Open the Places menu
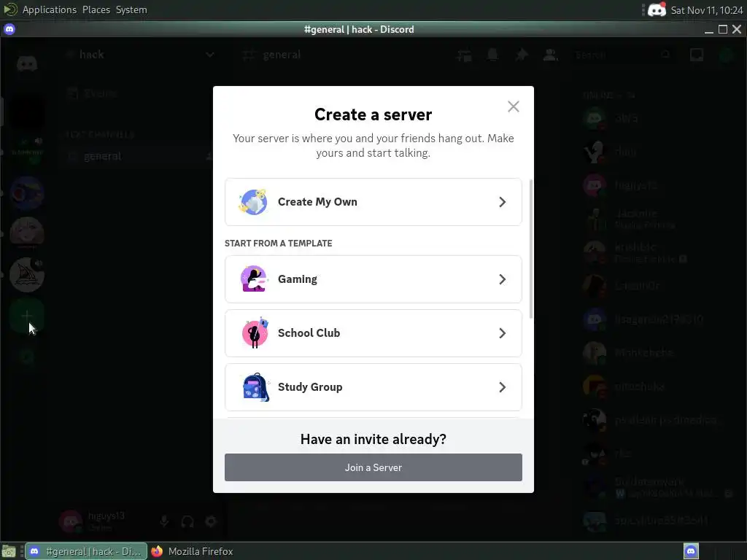 point(96,9)
